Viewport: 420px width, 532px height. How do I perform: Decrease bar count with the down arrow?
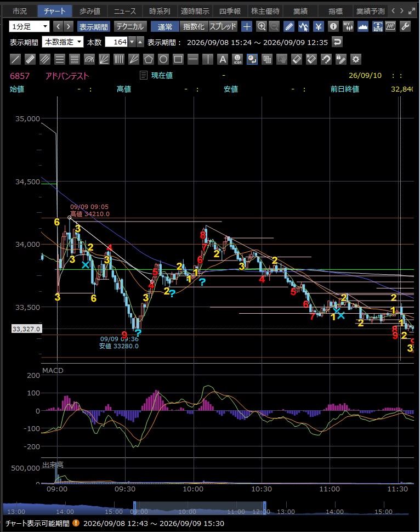[132, 42]
